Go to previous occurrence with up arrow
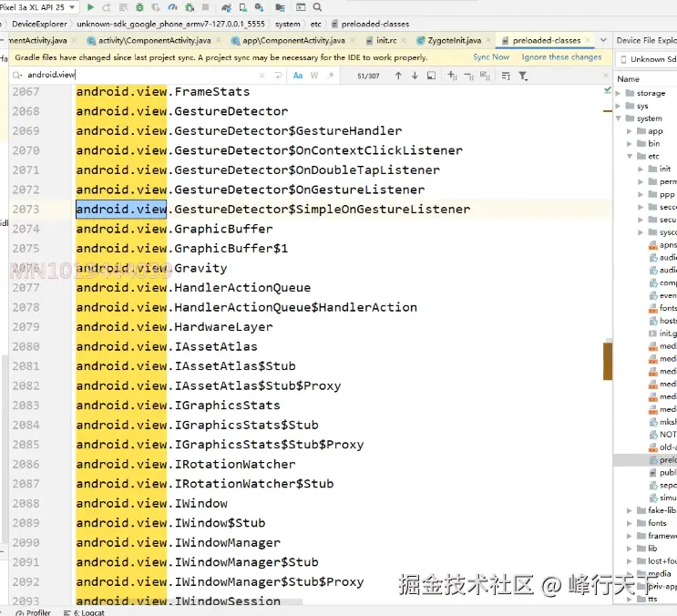677x616 pixels. (x=398, y=76)
